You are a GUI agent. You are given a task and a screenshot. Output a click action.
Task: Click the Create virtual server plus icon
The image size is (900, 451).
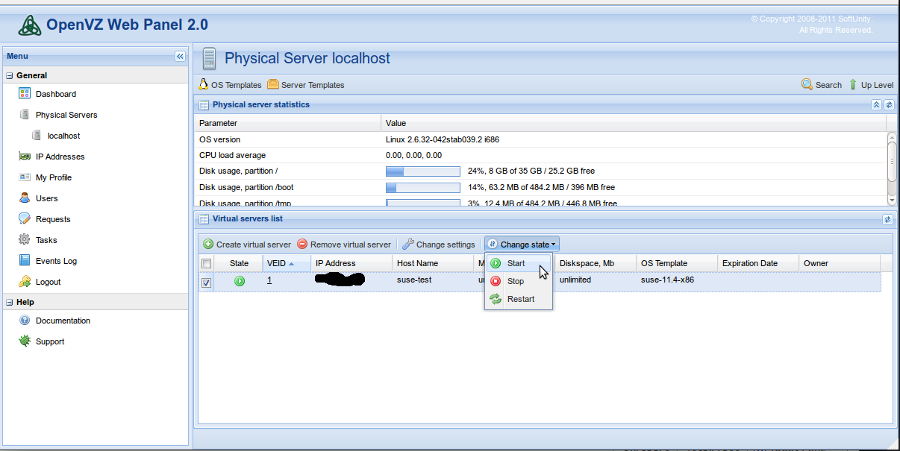208,244
